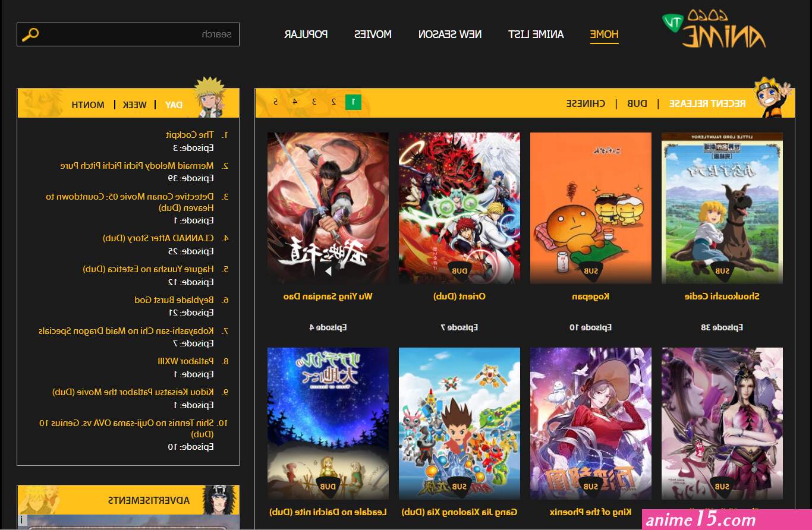
Task: Open Beyblade Burst God ranking entry
Action: point(174,300)
